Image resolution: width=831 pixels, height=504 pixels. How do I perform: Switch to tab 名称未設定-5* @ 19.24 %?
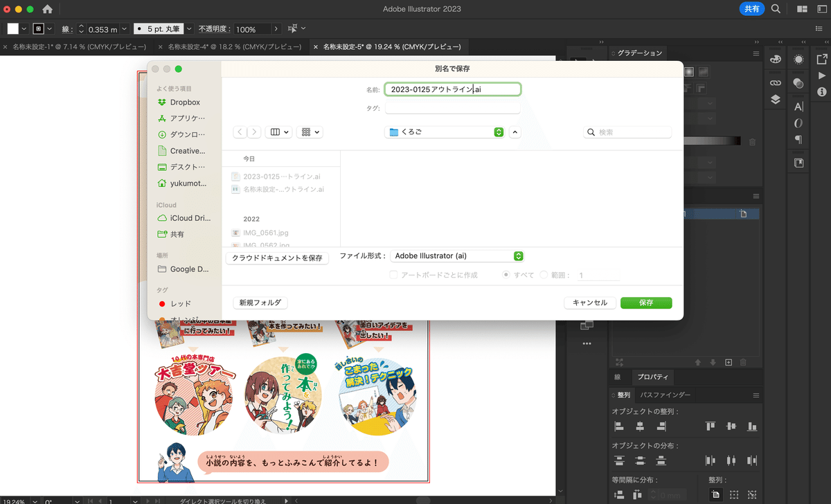pos(391,47)
